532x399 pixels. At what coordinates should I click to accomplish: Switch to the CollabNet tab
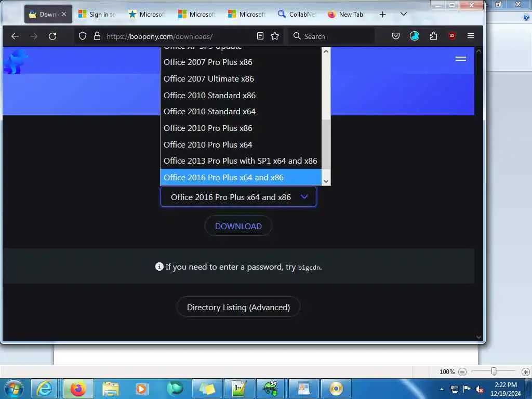[x=298, y=14]
